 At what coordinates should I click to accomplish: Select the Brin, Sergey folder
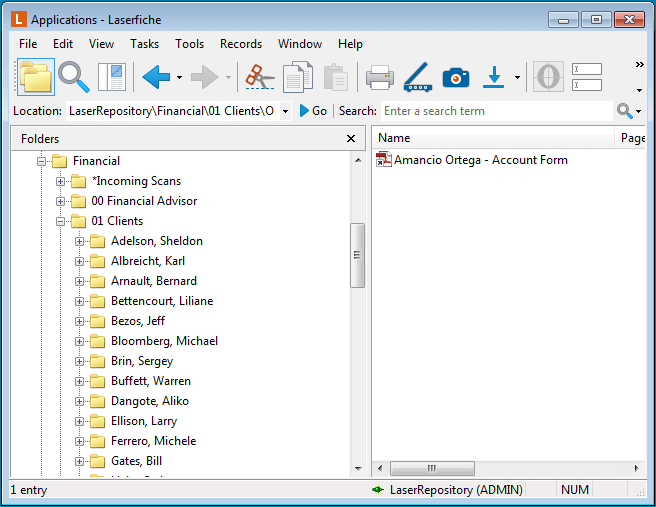(142, 361)
